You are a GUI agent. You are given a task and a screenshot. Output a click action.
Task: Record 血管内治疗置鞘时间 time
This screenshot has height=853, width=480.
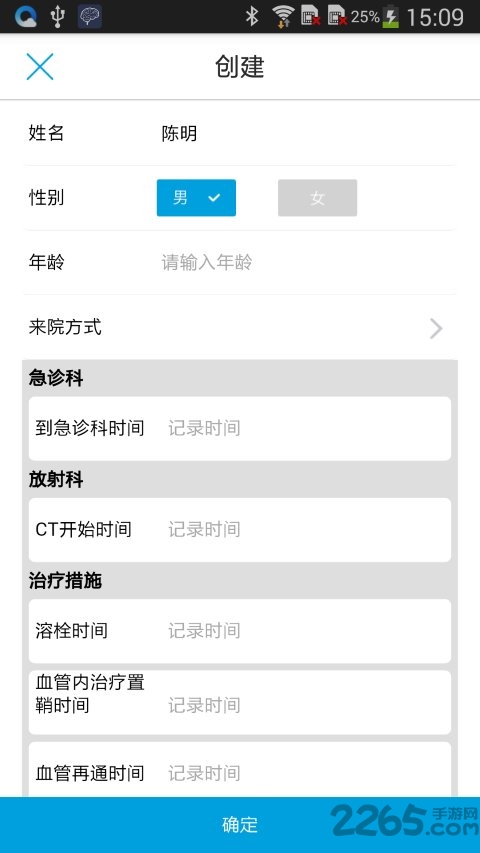pos(240,702)
